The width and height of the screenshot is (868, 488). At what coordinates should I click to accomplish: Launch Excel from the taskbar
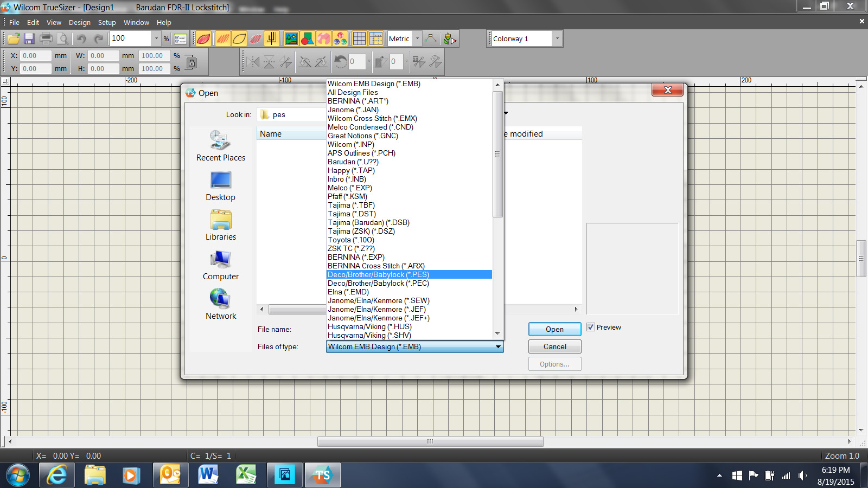click(247, 475)
